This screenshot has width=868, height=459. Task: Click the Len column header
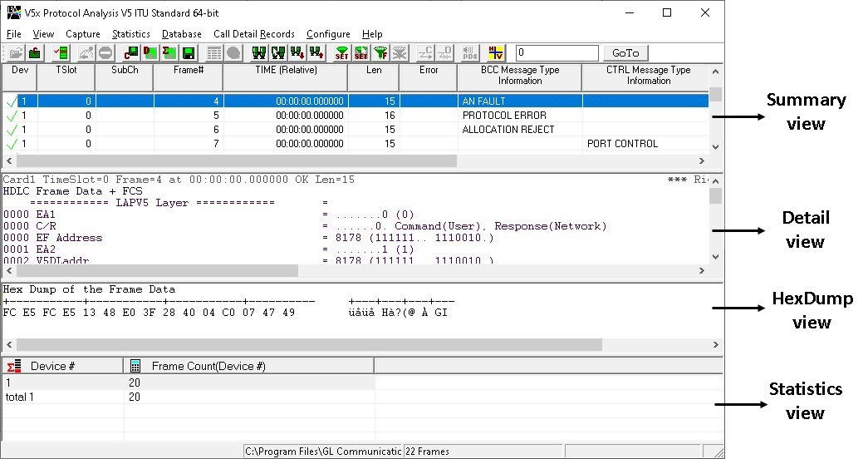(x=374, y=77)
